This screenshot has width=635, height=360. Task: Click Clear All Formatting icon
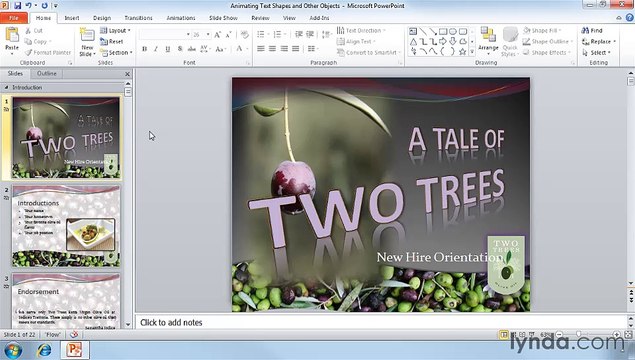(x=244, y=35)
